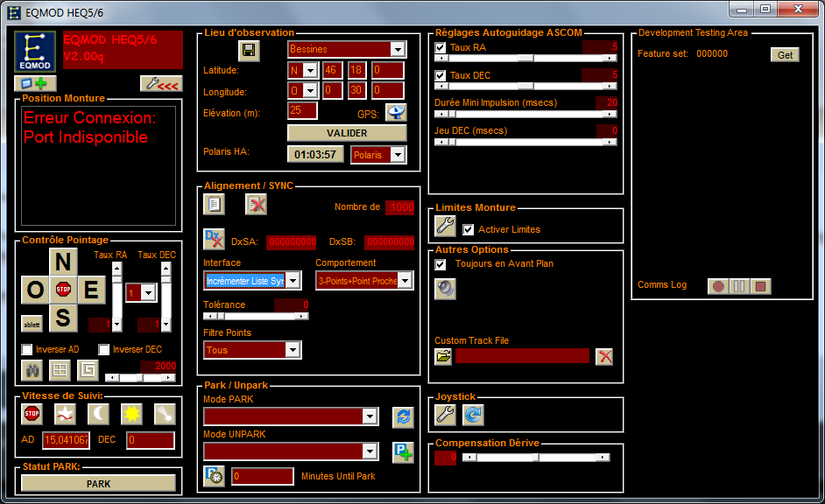825x504 pixels.
Task: Toggle Toujours en Avant Plan checkbox
Action: (441, 264)
